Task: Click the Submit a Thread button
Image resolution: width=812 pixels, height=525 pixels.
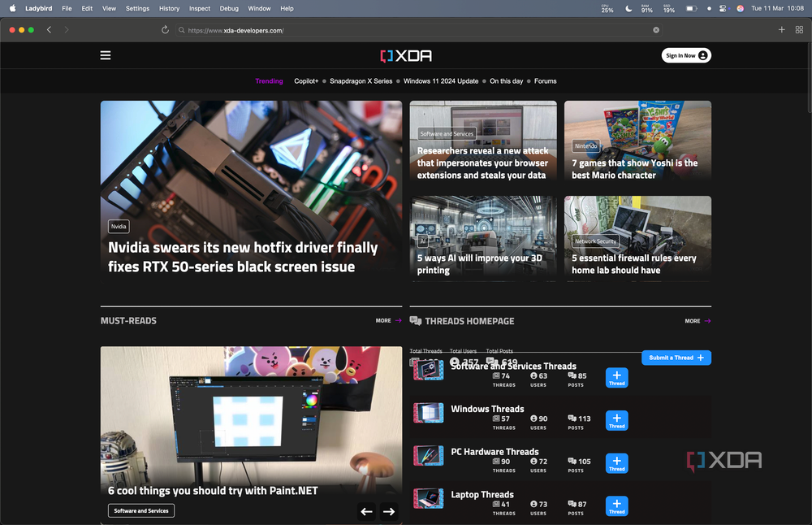Action: tap(676, 358)
